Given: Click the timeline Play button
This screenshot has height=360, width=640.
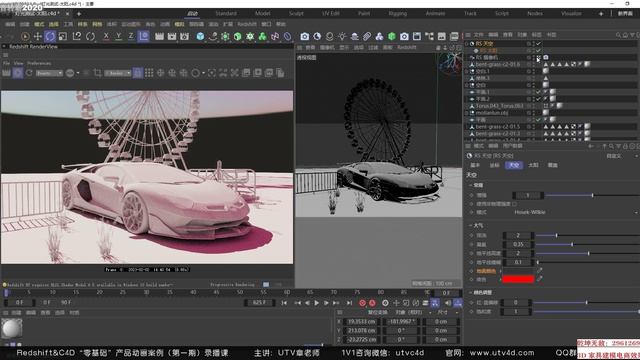Looking at the screenshot, I should (x=316, y=303).
